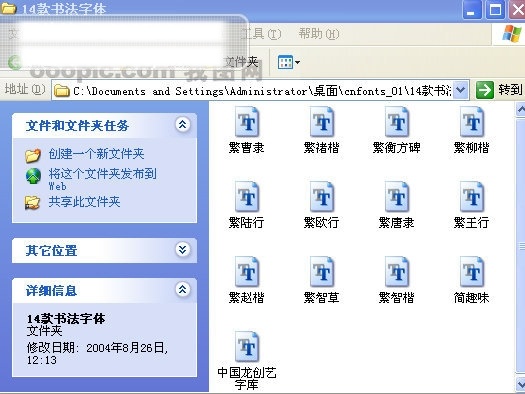Click the new folder icon beside 创建一个新文件夹
The width and height of the screenshot is (525, 394).
(33, 155)
